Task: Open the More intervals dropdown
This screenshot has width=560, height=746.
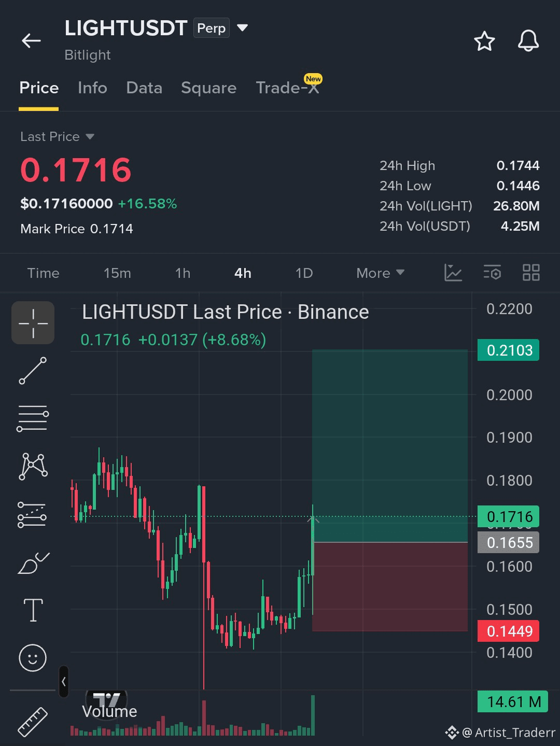Action: point(380,273)
